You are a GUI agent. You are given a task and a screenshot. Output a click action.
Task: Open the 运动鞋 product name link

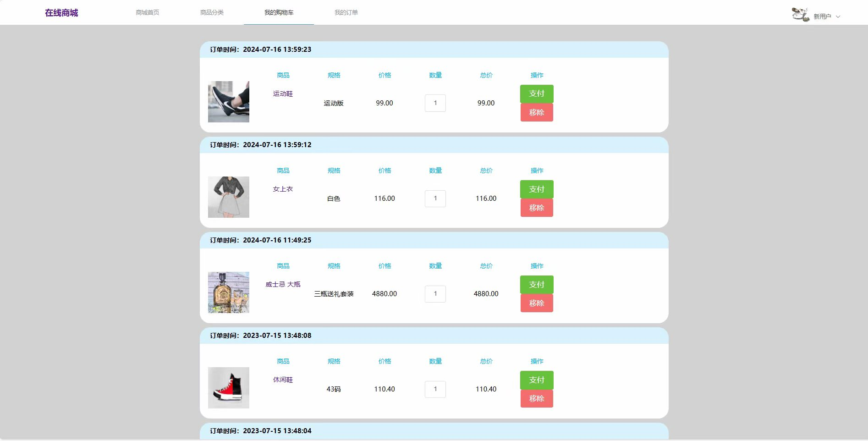[x=283, y=94]
